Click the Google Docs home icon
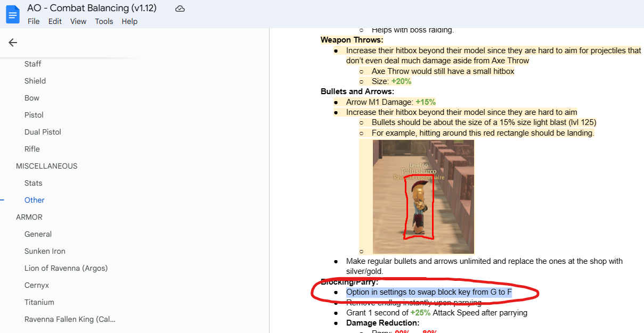This screenshot has width=644, height=333. pos(12,14)
